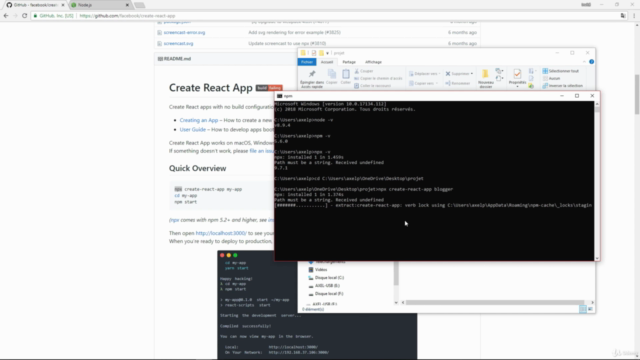Open Copier vers dropdown

click(x=423, y=83)
